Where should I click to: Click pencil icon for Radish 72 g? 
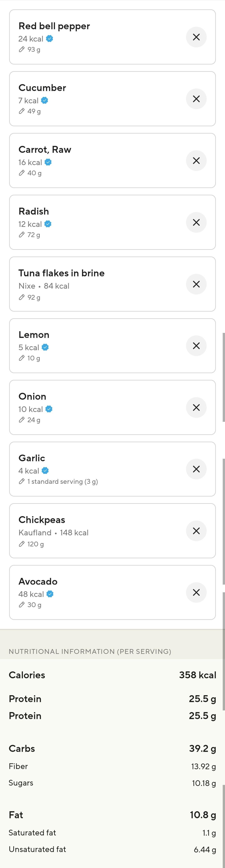coord(22,235)
